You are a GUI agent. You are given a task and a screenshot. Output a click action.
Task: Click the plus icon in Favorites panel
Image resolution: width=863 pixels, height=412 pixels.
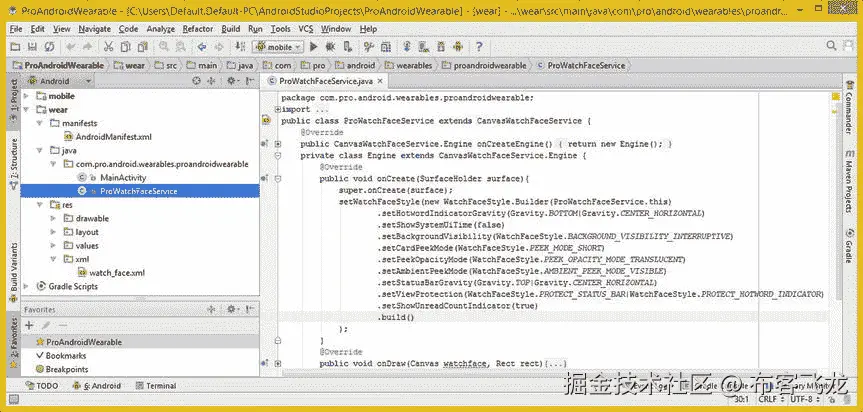pos(29,325)
